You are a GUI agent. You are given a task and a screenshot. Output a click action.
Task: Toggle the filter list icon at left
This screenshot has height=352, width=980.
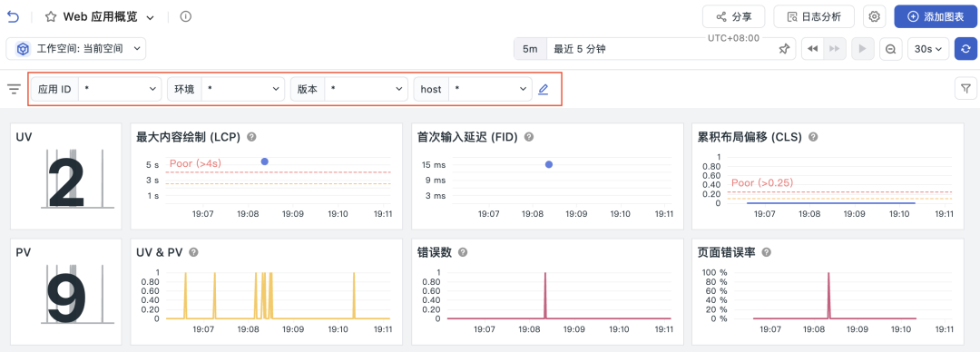14,90
